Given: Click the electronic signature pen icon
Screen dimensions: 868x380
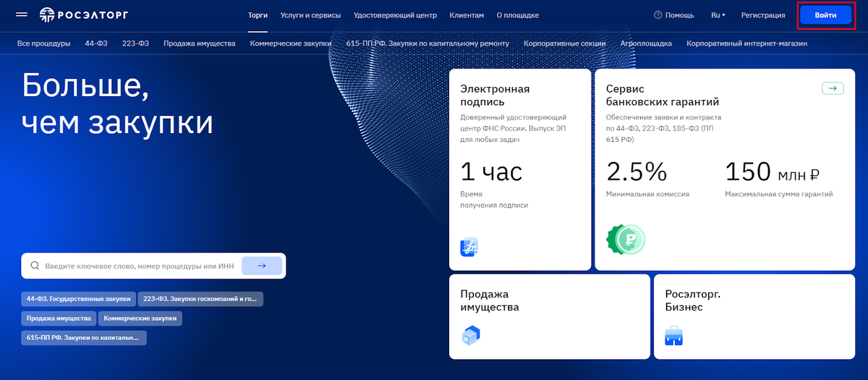Looking at the screenshot, I should click(469, 247).
